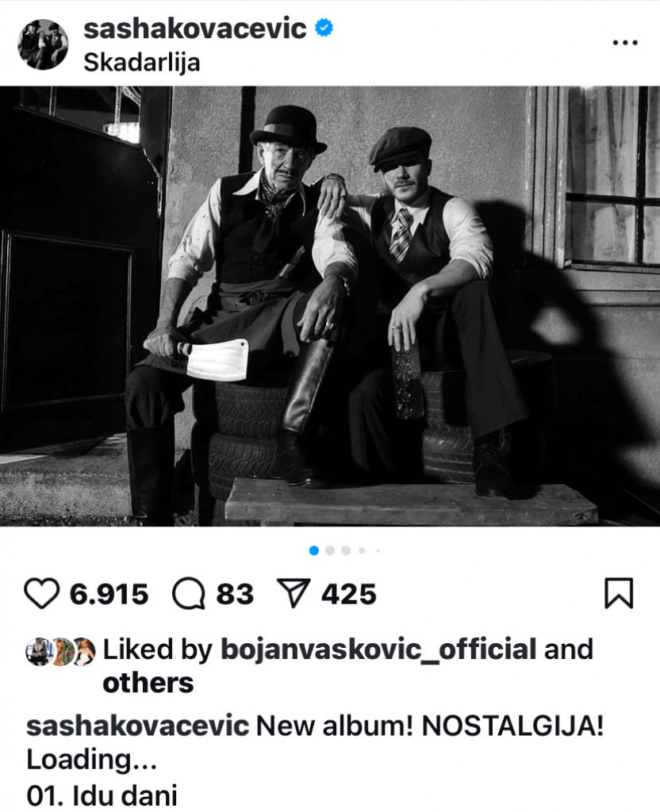View the 6.915 likes count

click(x=109, y=594)
